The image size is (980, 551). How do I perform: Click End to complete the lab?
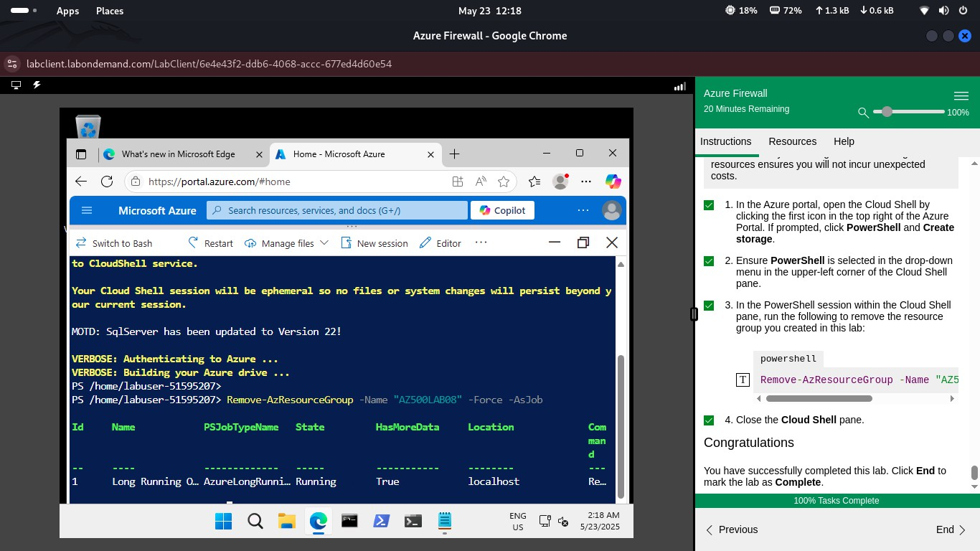click(x=945, y=529)
